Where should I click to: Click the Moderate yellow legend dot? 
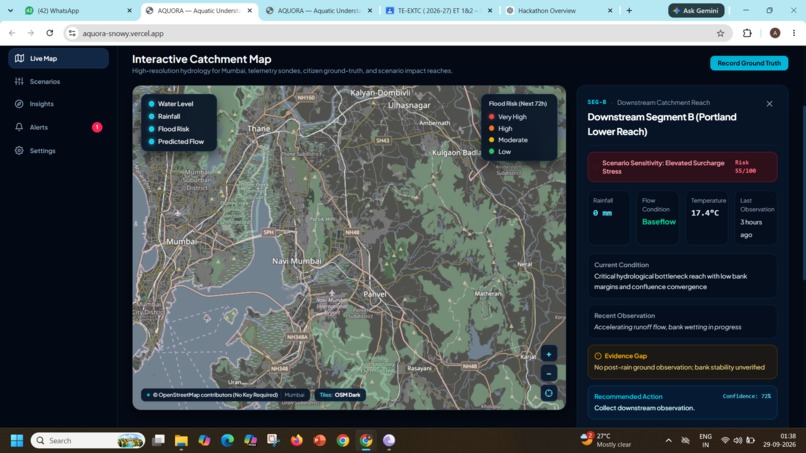(x=491, y=140)
